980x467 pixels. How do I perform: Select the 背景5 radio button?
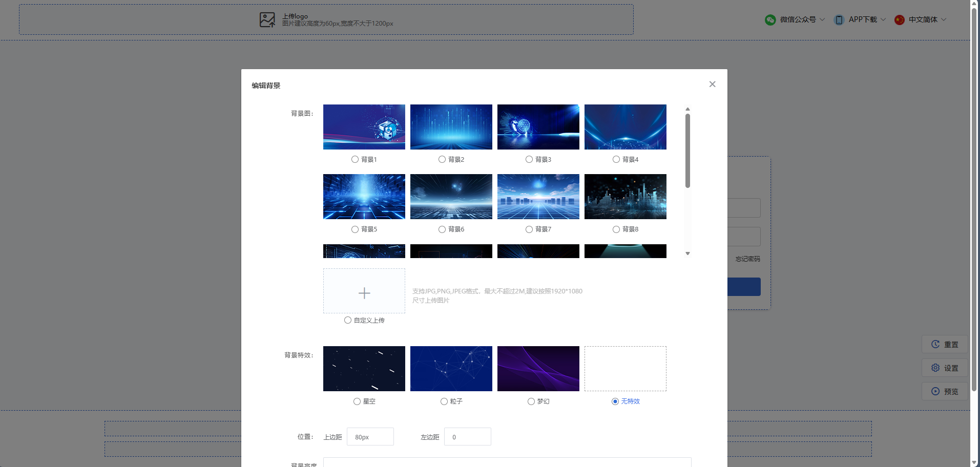[355, 229]
